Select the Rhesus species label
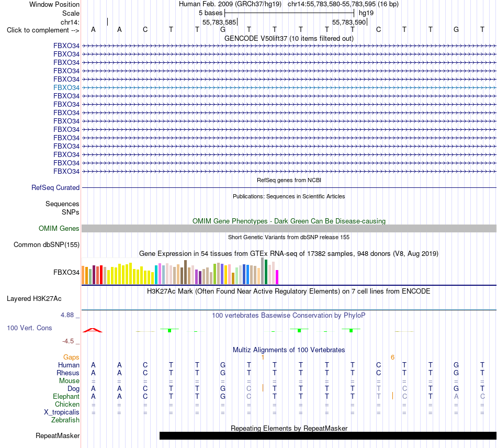497x448 pixels. tap(68, 373)
